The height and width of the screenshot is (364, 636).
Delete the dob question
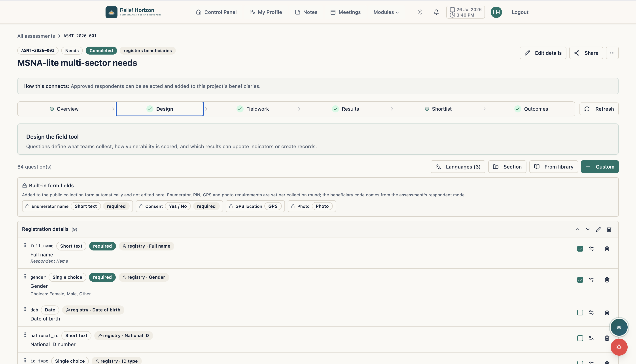[607, 313]
